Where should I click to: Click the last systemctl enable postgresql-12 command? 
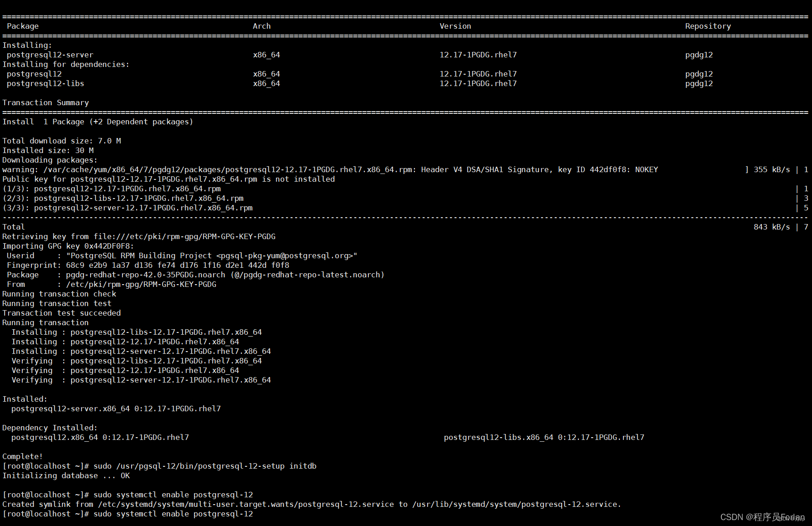173,514
